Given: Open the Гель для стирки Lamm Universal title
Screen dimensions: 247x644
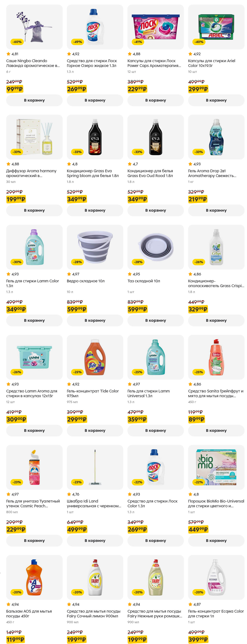Looking at the screenshot, I should [148, 393].
